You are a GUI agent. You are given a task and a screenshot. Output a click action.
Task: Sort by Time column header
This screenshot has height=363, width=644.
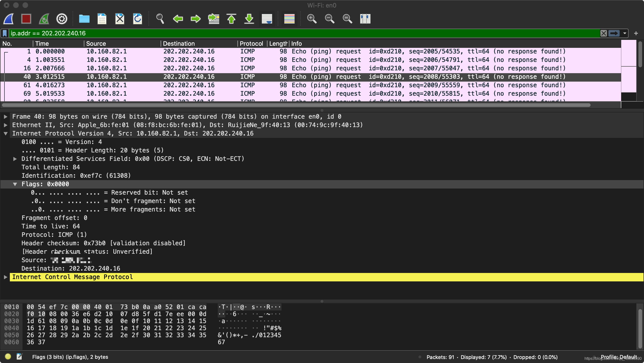[x=59, y=44]
